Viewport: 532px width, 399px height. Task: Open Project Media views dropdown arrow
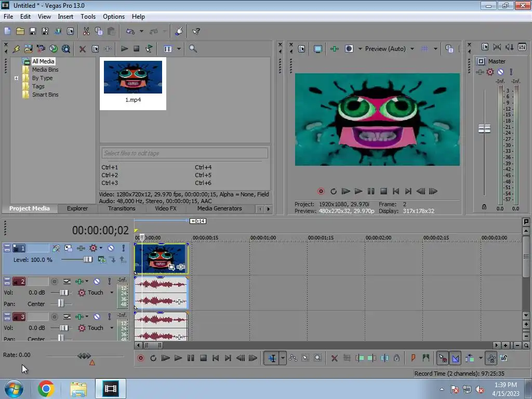179,49
